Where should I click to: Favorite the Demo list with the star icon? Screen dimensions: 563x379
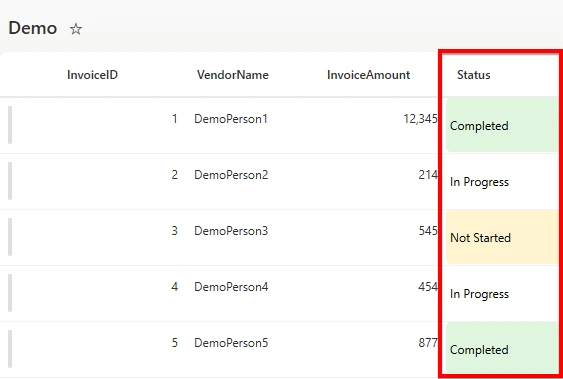click(x=76, y=29)
